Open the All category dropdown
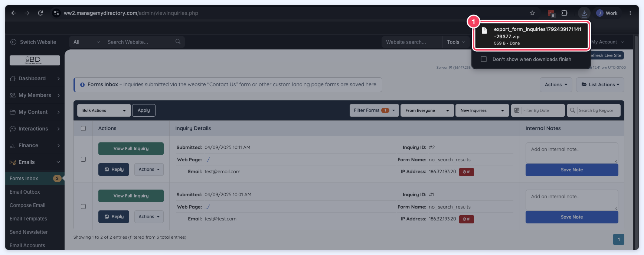This screenshot has width=644, height=255. 86,42
